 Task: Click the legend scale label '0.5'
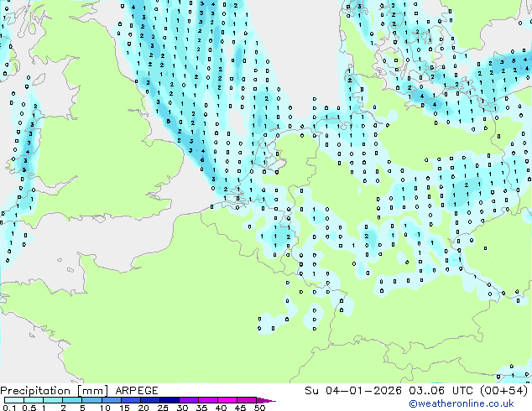29,408
